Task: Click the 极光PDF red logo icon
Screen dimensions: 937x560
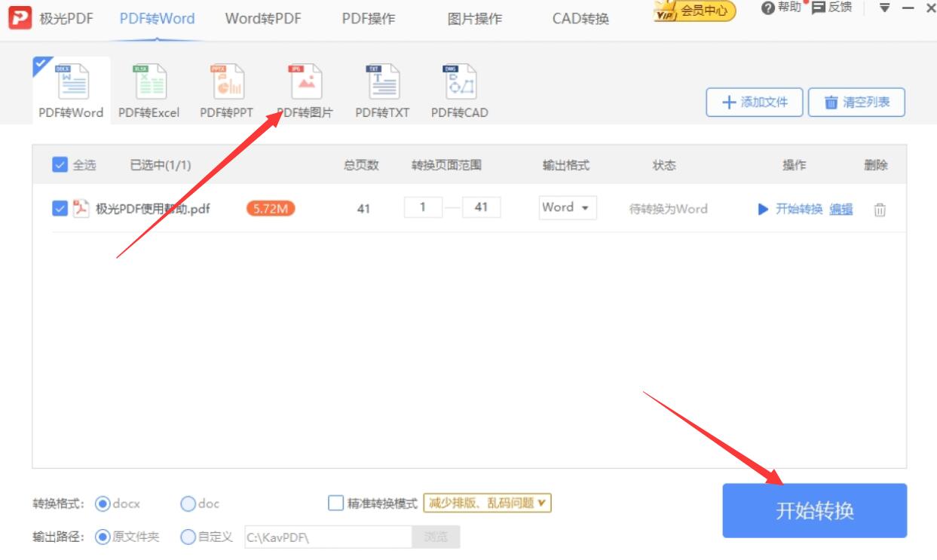Action: pyautogui.click(x=19, y=17)
